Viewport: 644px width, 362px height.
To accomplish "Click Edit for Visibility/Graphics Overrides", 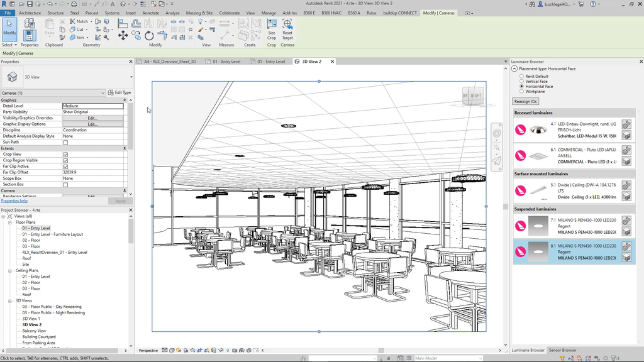I will tap(92, 118).
